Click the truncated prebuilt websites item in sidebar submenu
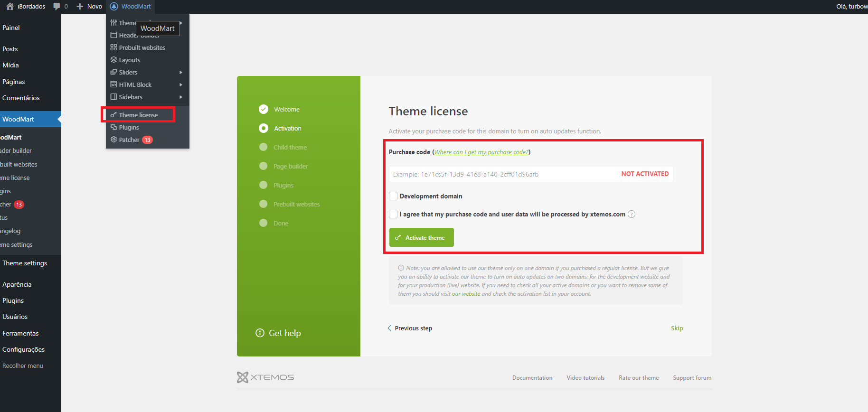 click(x=19, y=164)
